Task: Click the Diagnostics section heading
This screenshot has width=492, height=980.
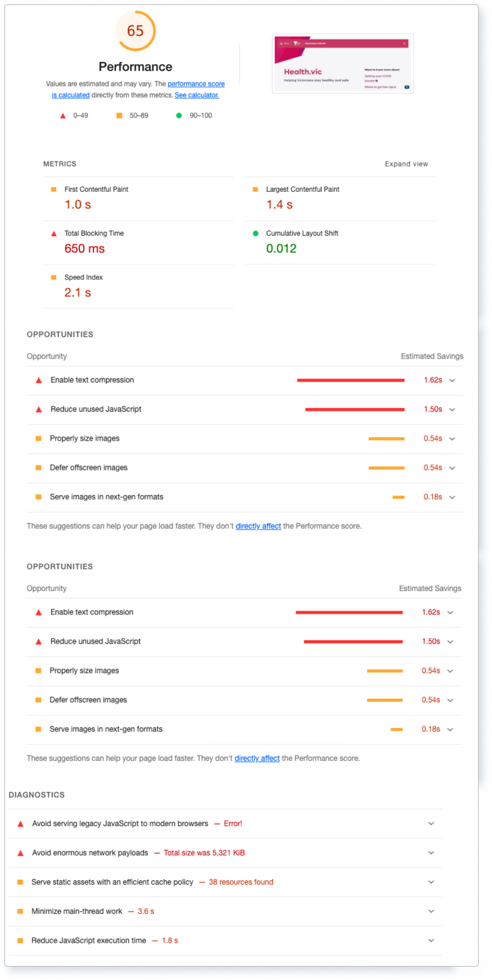Action: (36, 795)
